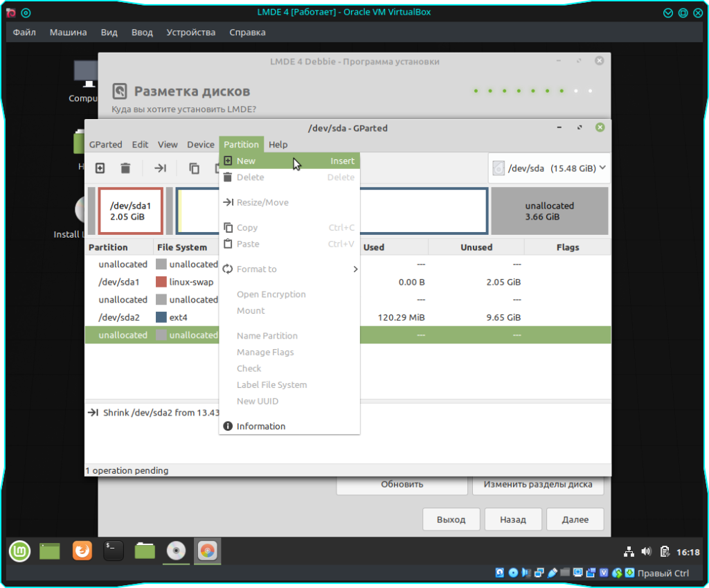Select the /dev/sda1 block in disk map
This screenshot has width=709, height=588.
click(x=130, y=211)
